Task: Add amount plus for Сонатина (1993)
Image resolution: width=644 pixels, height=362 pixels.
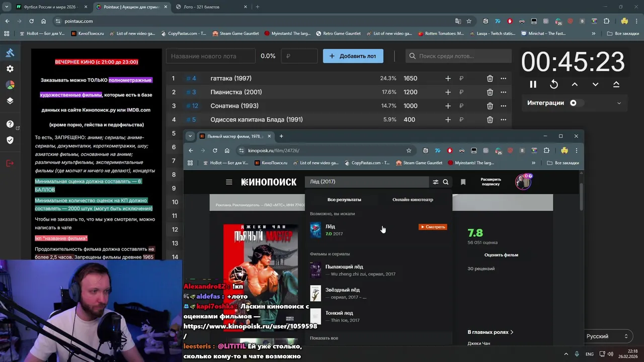Action: [x=448, y=106]
